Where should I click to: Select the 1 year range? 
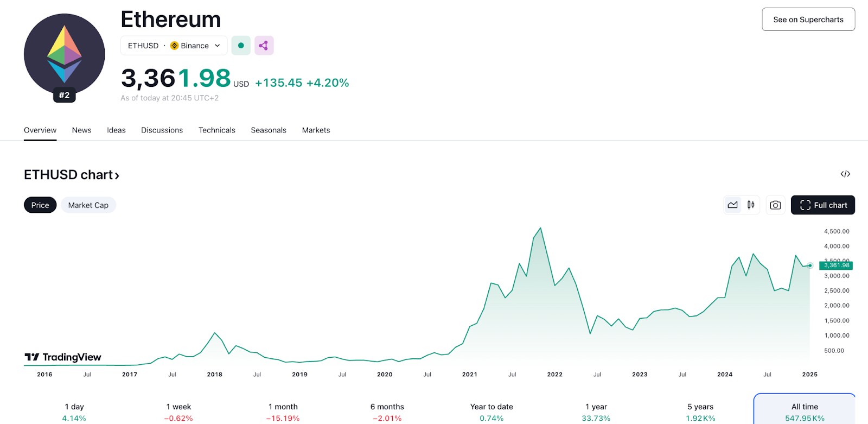596,412
